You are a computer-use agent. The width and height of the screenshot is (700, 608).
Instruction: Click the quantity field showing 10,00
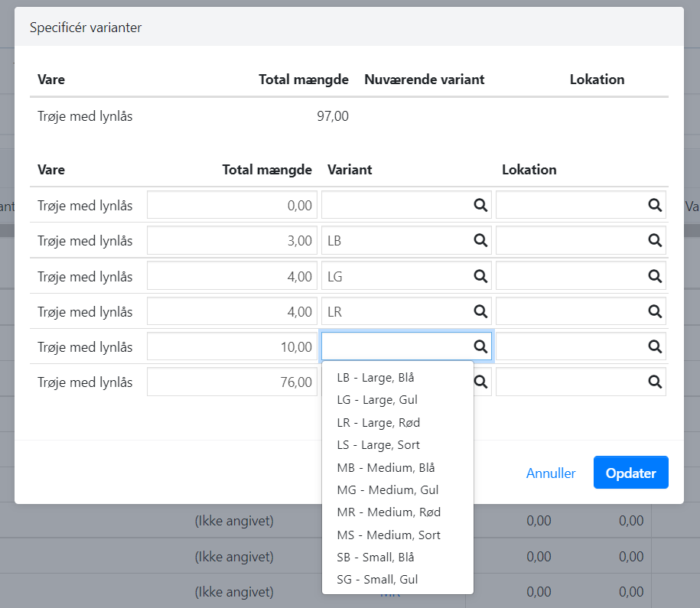pyautogui.click(x=231, y=346)
